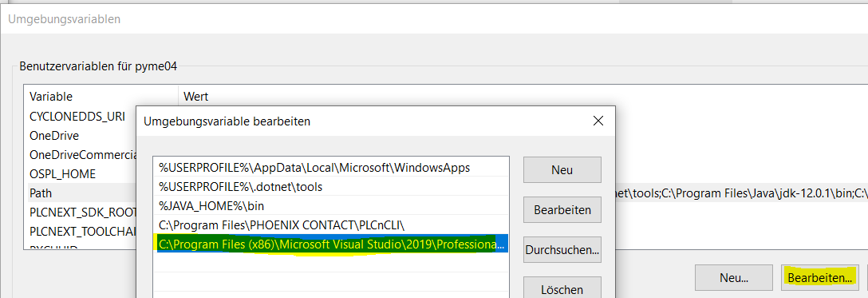Click the Neu button in edit dialog
Image resolution: width=868 pixels, height=298 pixels.
click(562, 170)
